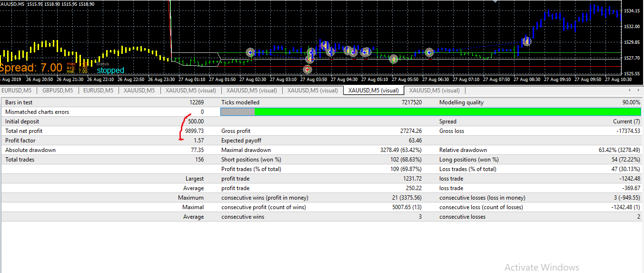Click the Total net profit value 9899.73
Image resolution: width=644 pixels, height=273 pixels.
click(194, 131)
